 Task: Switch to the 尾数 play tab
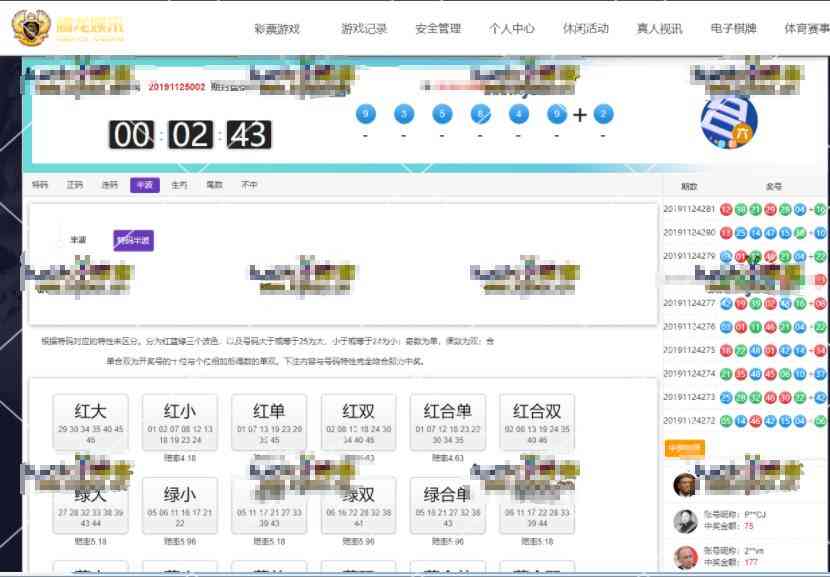coord(214,185)
